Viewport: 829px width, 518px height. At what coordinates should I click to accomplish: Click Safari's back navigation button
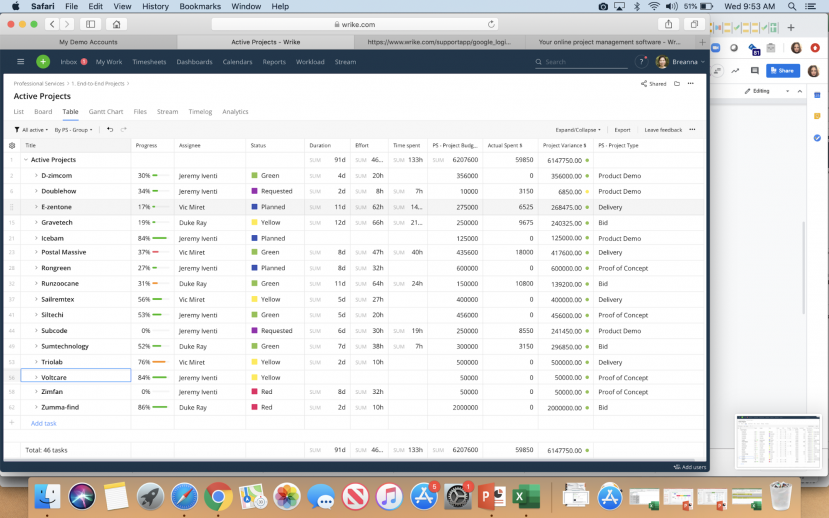click(x=52, y=24)
